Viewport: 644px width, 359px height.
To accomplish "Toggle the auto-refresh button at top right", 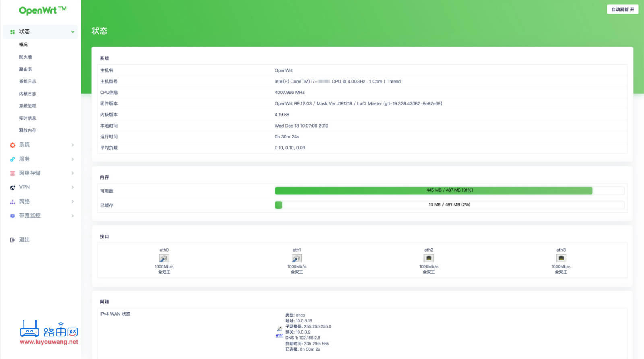I will [622, 9].
